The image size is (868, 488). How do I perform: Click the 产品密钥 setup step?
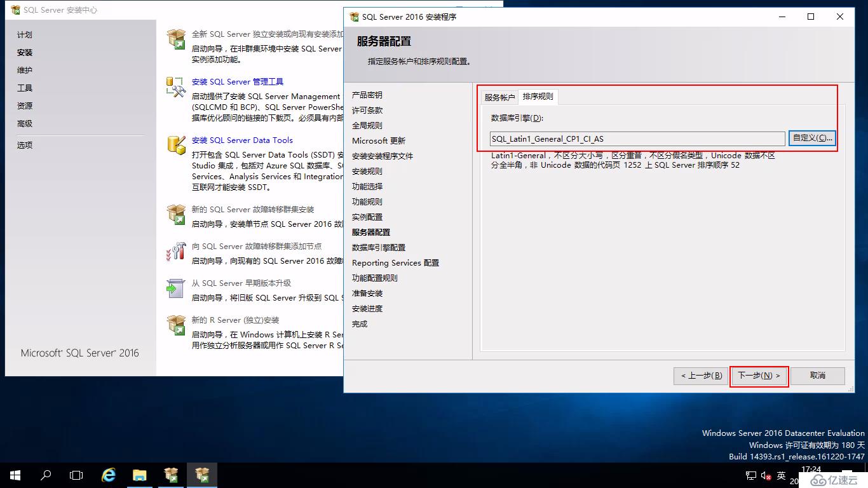tap(367, 95)
